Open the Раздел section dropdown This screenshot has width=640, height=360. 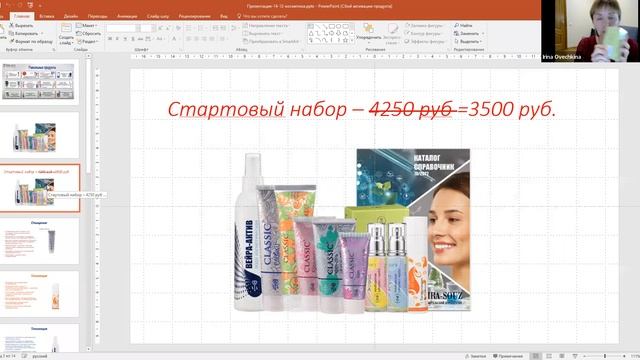(87, 41)
